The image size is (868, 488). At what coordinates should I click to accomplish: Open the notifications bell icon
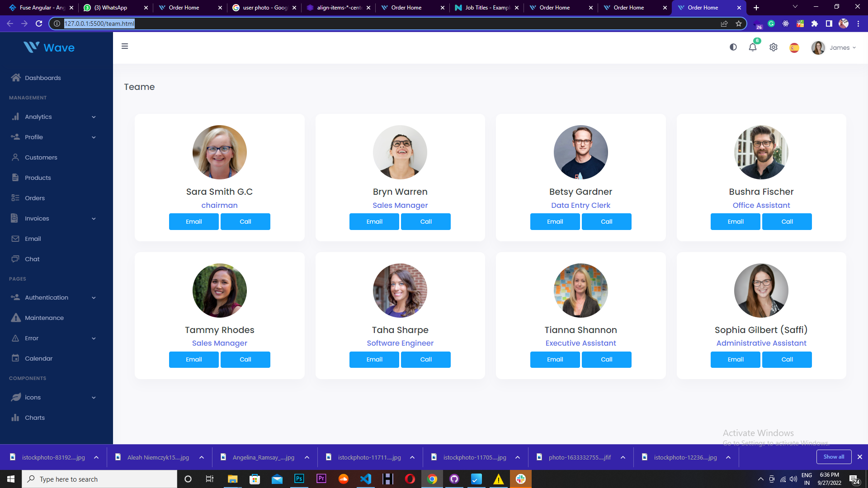coord(753,47)
